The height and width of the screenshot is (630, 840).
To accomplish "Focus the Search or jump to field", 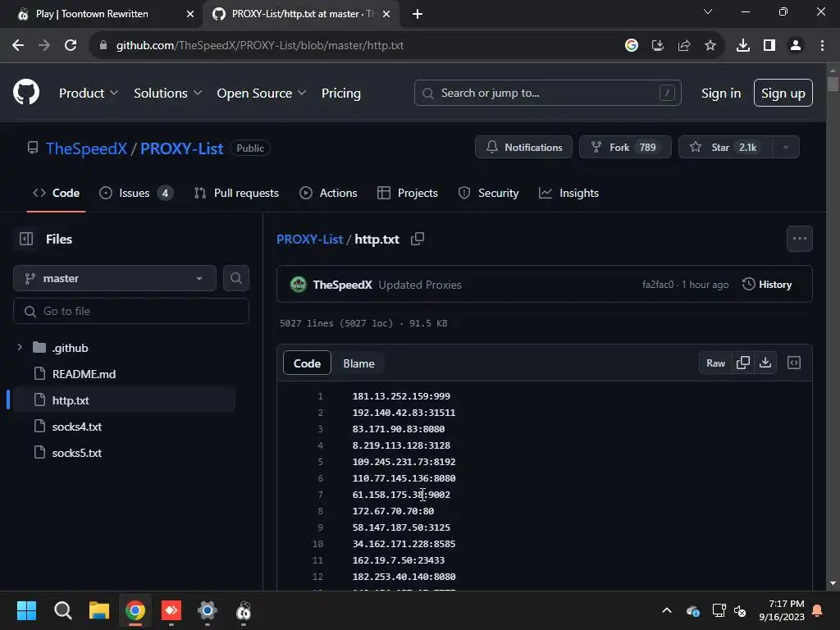I will point(547,93).
